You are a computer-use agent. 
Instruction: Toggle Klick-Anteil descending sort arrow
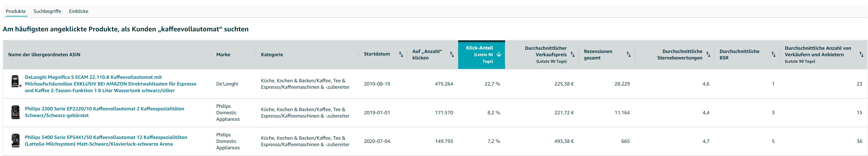tap(499, 54)
